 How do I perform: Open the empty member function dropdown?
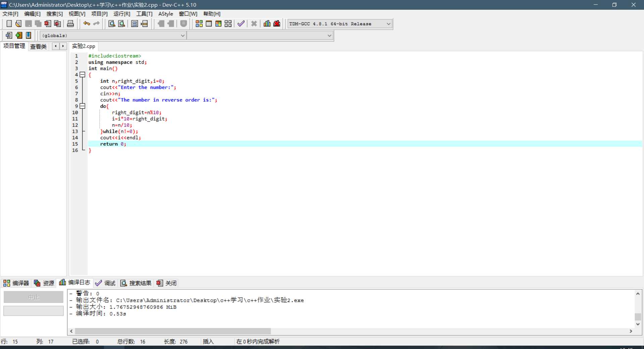260,36
